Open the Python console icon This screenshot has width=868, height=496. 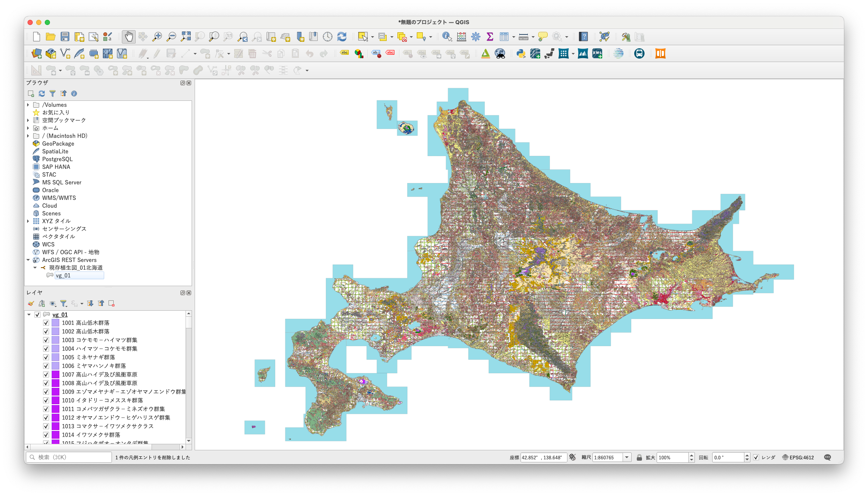click(521, 53)
